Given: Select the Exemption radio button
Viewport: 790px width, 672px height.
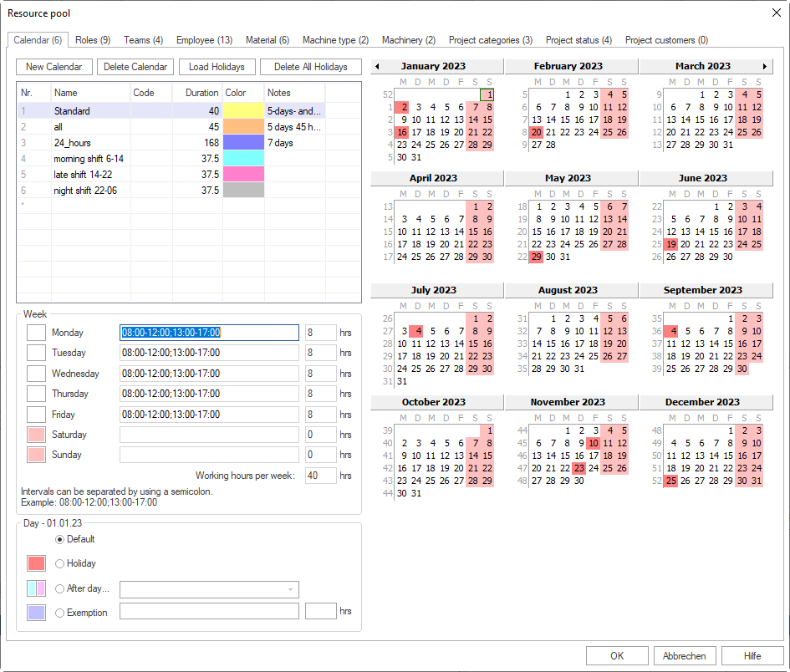Looking at the screenshot, I should [59, 611].
